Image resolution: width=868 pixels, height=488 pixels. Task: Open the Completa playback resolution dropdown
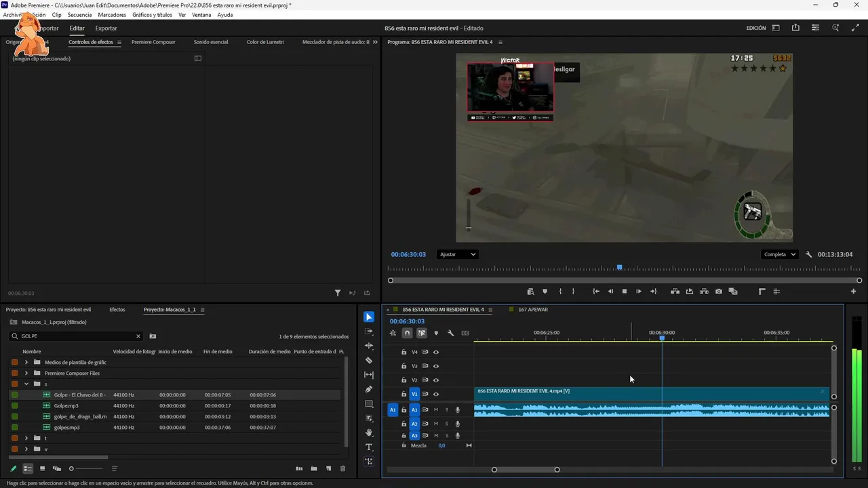coord(780,254)
